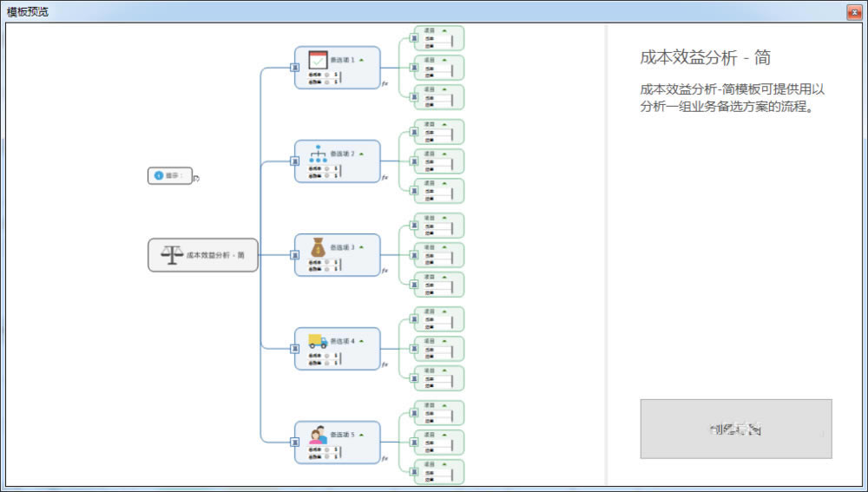Image resolution: width=868 pixels, height=492 pixels.
Task: Collapse properties with option 4's green triangle
Action: click(x=361, y=341)
